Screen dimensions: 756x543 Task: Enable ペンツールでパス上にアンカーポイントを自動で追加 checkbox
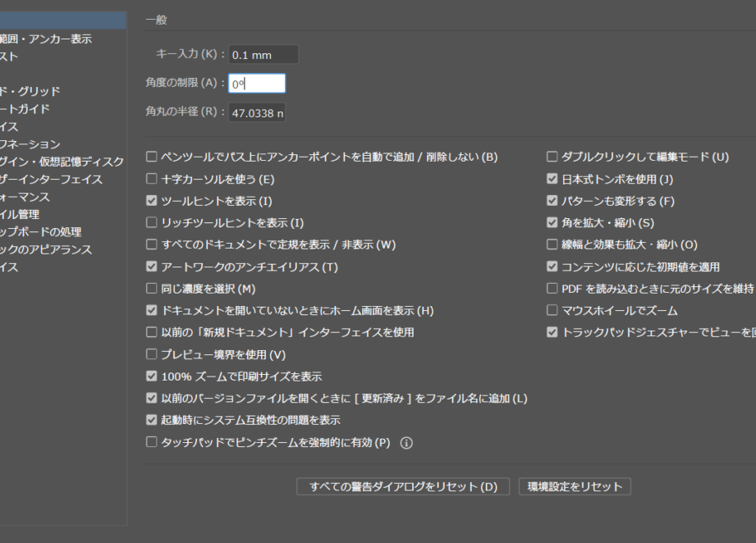tap(151, 157)
